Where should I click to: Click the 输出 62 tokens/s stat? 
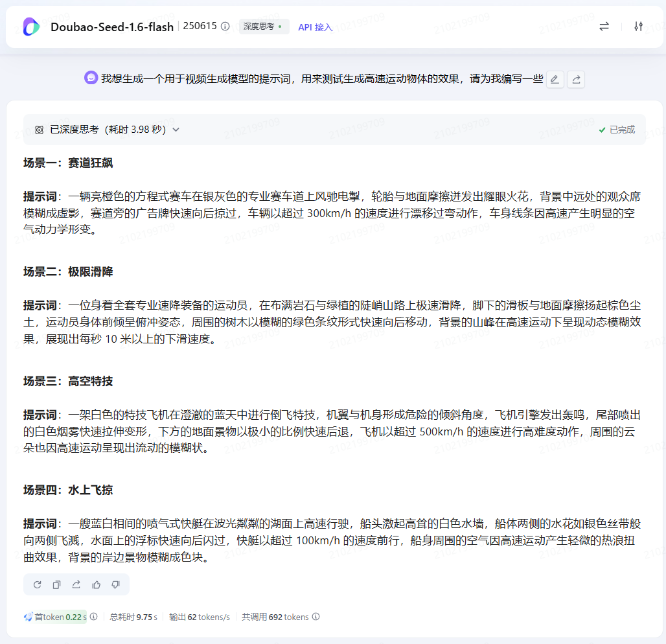pyautogui.click(x=200, y=617)
